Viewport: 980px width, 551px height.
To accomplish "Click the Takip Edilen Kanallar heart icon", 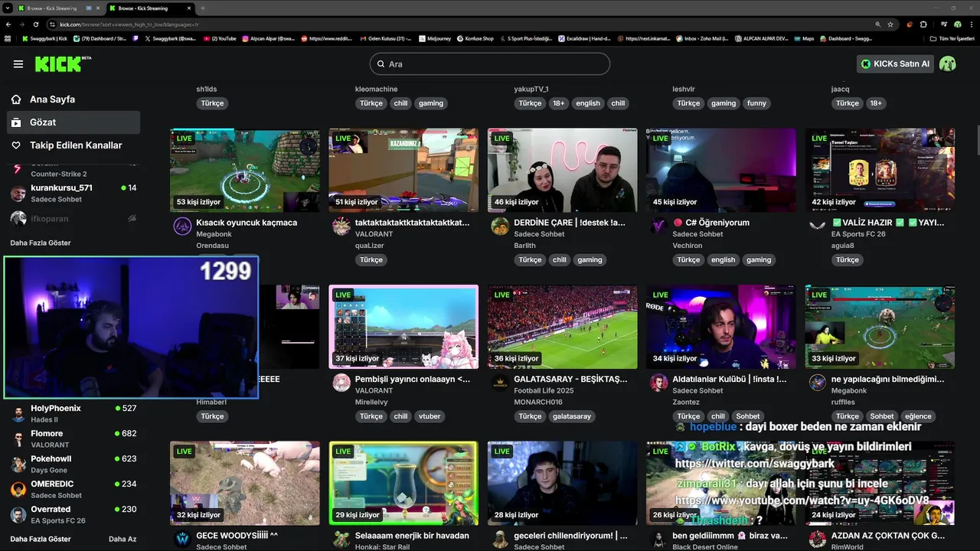I will 15,145.
